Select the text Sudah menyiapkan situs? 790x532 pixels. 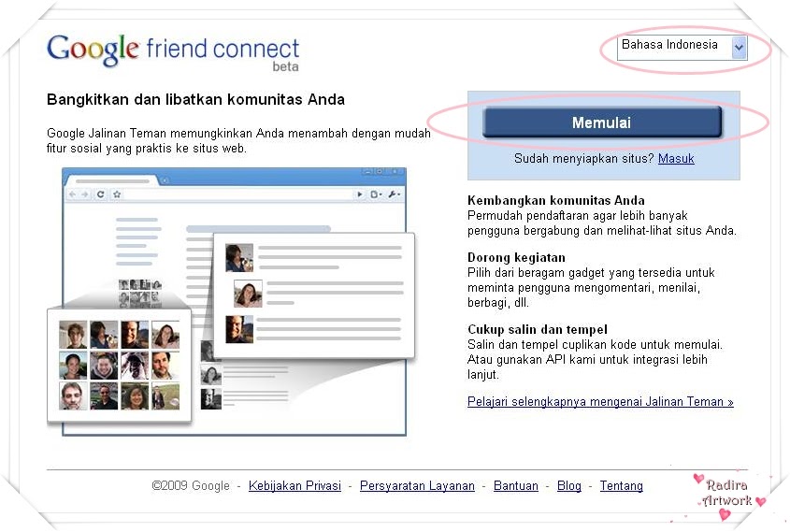pos(584,159)
